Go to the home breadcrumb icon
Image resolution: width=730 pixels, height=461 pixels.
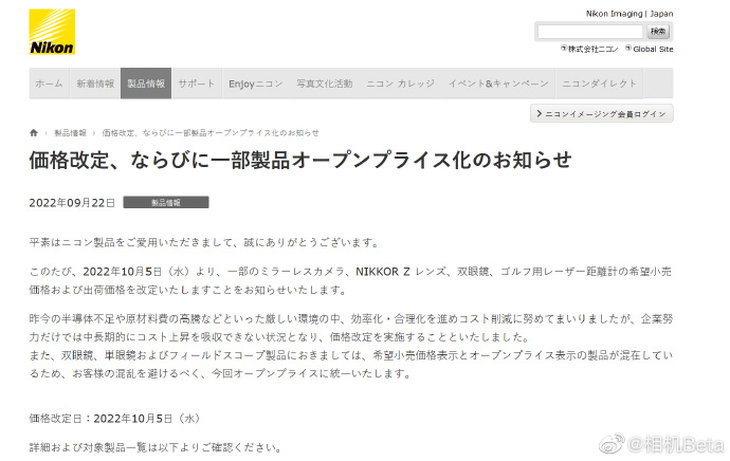coord(34,133)
